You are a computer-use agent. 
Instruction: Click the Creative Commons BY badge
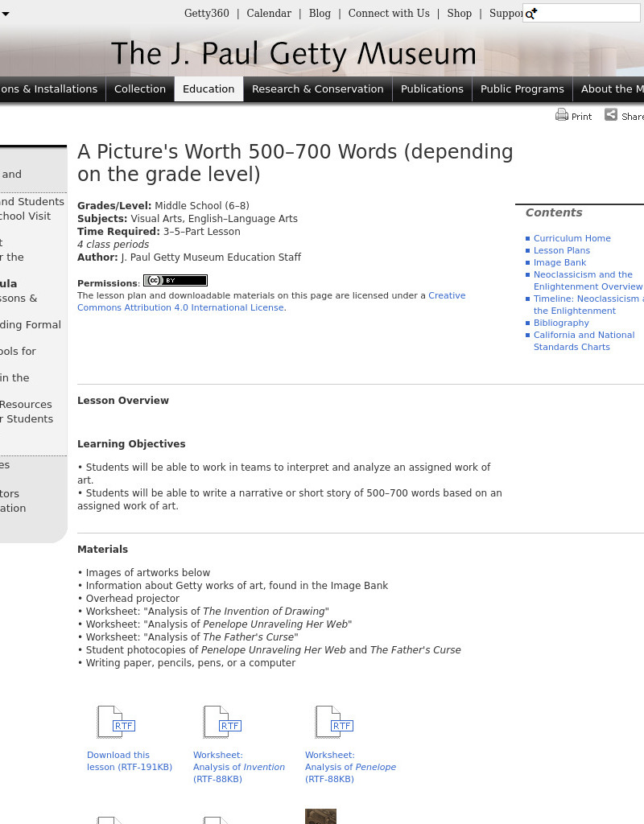[175, 280]
